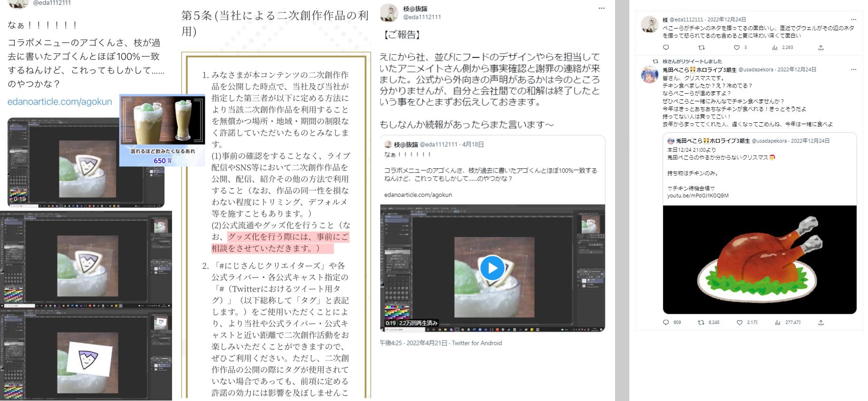Open more menu on Pekora's retweeted tweet
This screenshot has width=868, height=401.
[x=854, y=69]
